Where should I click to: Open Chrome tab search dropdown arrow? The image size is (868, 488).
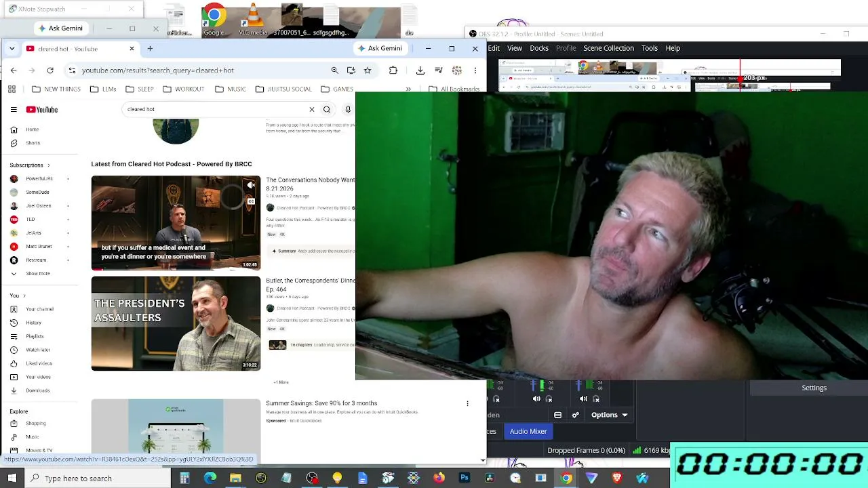tap(12, 49)
